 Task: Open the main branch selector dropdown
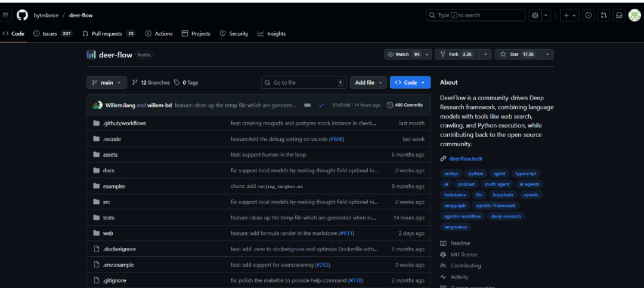107,82
